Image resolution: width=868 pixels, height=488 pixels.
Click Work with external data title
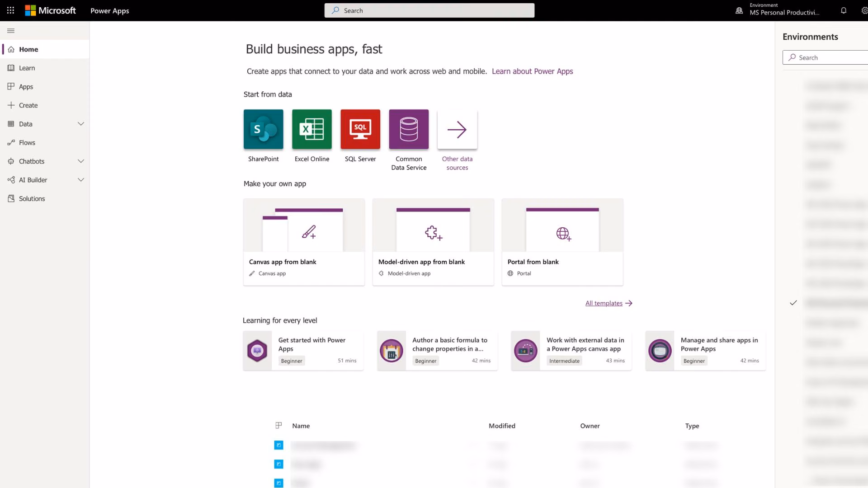[x=585, y=344]
